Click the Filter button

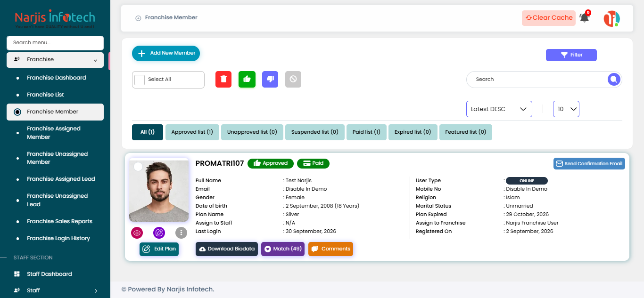coord(571,55)
